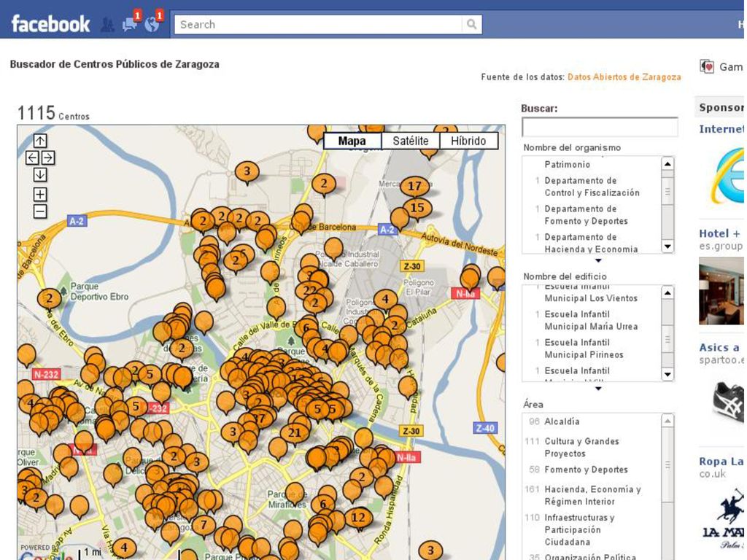Select Escuela Infantil Municipal Pirineos

click(x=584, y=349)
